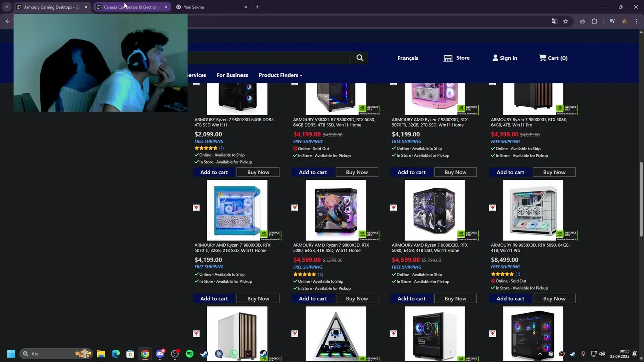This screenshot has width=644, height=362.
Task: Open reviews (1) for the $2,099.00 PC
Action: tap(221, 148)
